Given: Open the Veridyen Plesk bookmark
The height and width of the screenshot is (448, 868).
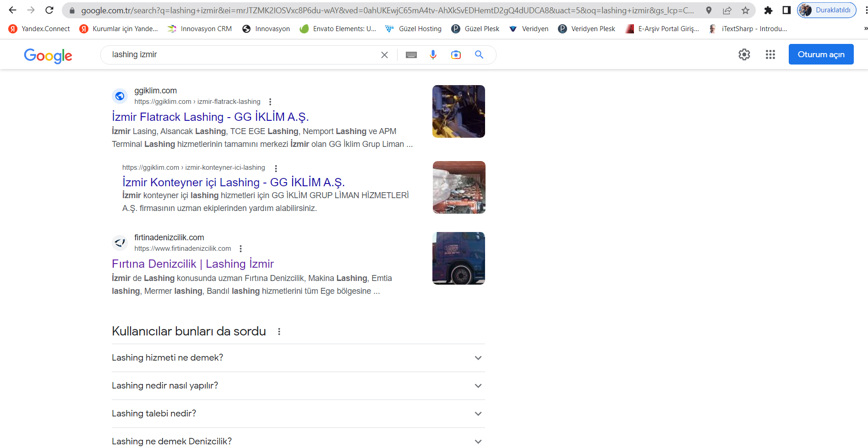Looking at the screenshot, I should click(587, 29).
